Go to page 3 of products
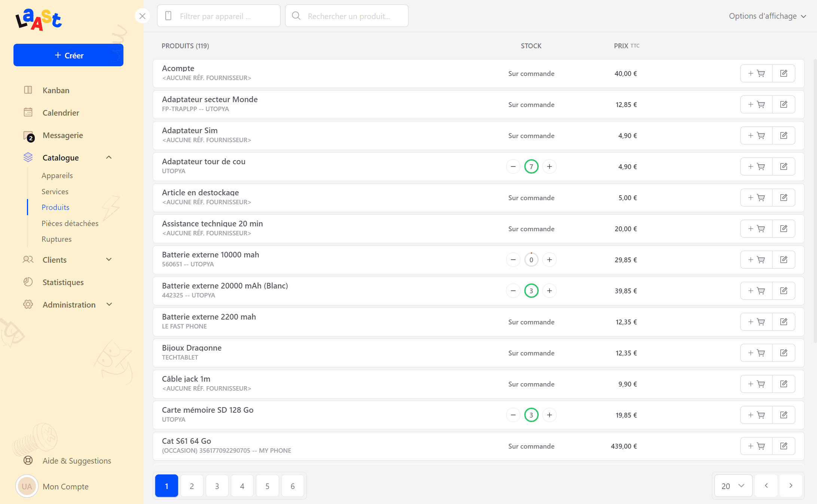The width and height of the screenshot is (817, 504). (217, 486)
